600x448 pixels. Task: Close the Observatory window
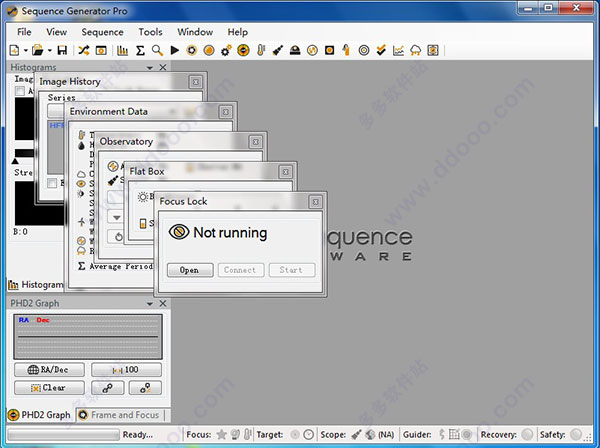(256, 142)
